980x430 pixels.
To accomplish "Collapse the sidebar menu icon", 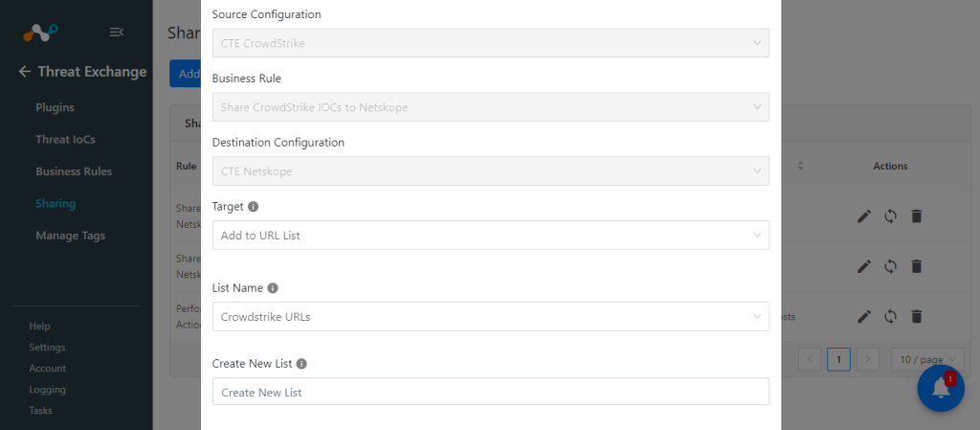I will [116, 32].
